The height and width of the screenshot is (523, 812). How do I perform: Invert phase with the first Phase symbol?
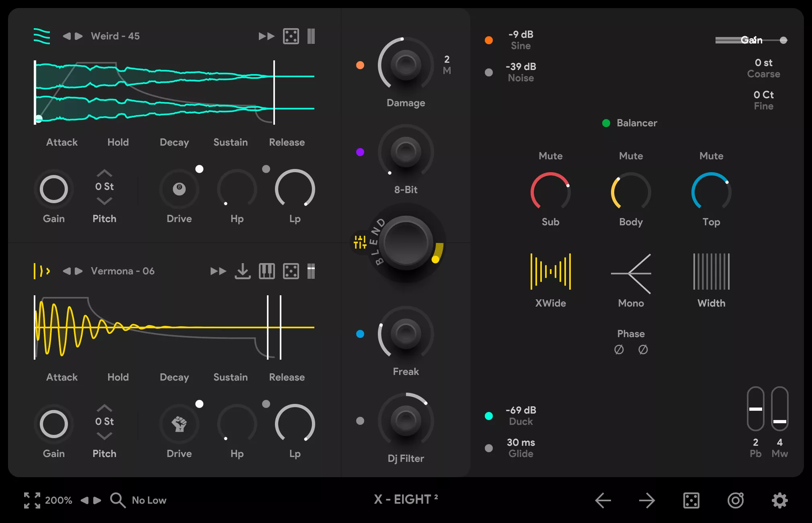(619, 349)
